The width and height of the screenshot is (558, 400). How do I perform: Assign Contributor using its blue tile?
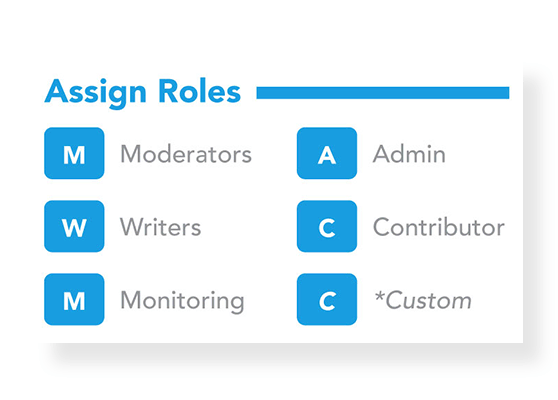327,226
